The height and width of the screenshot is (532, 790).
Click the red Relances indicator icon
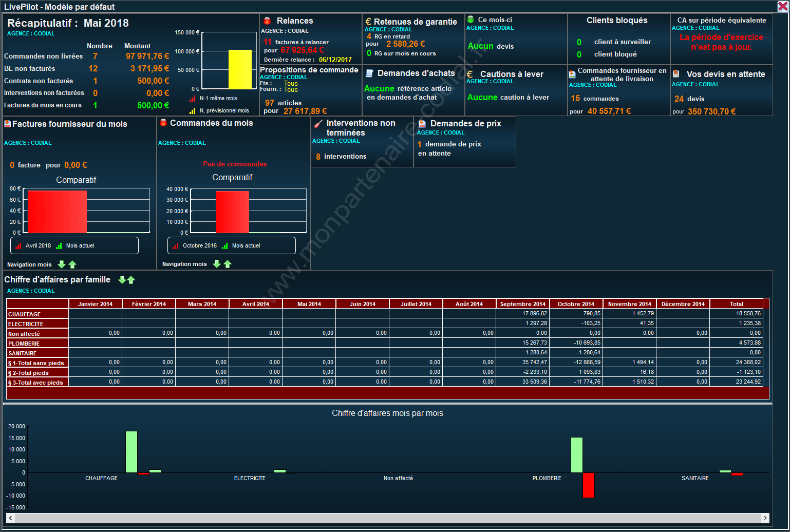(x=267, y=21)
